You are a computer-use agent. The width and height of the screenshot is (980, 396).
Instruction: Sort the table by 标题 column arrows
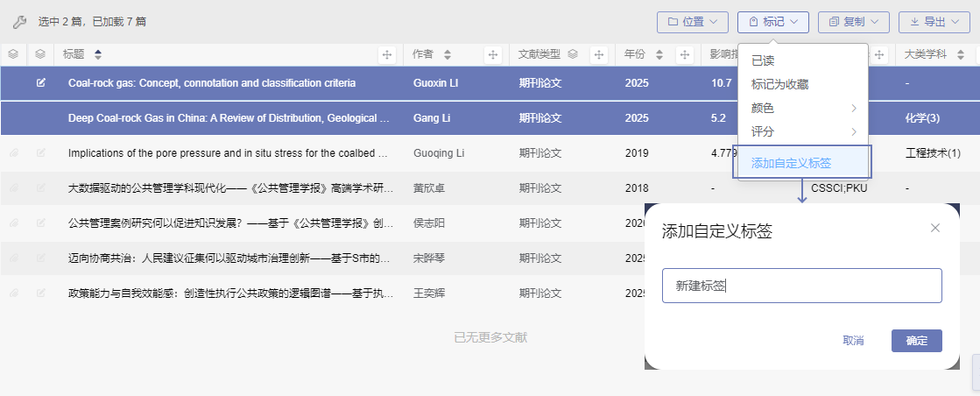(97, 55)
